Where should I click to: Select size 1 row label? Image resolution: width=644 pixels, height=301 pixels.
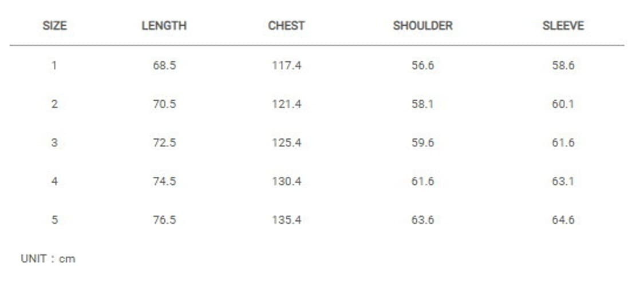[54, 65]
